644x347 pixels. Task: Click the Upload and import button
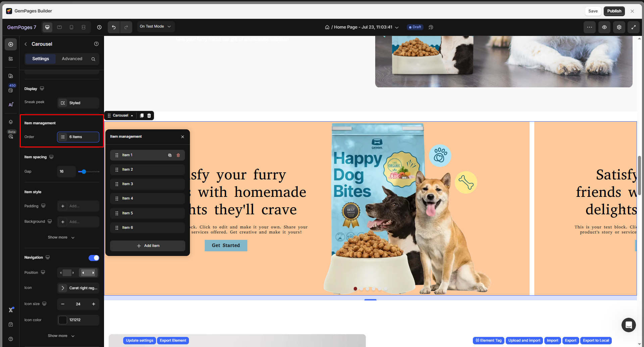(x=524, y=341)
